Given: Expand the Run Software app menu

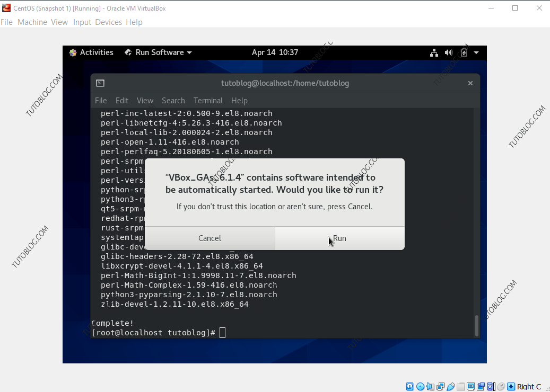Looking at the screenshot, I should [158, 52].
